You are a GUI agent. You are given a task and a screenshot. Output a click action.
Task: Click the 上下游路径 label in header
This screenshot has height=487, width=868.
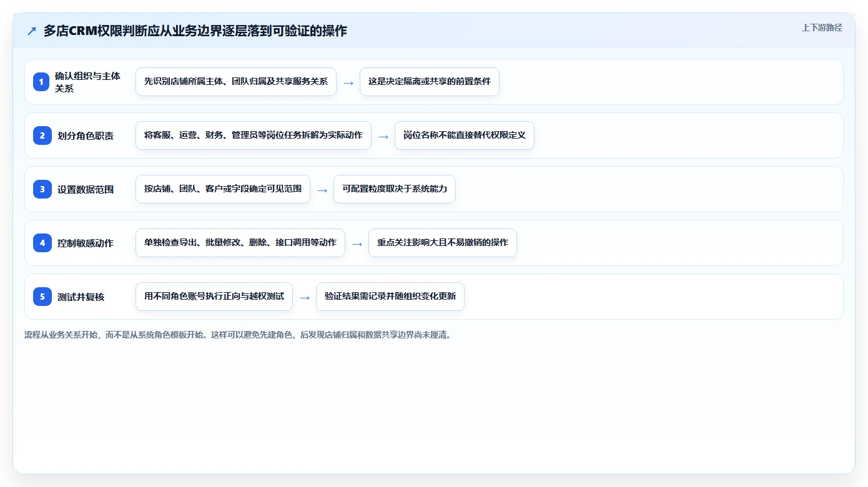(x=822, y=27)
